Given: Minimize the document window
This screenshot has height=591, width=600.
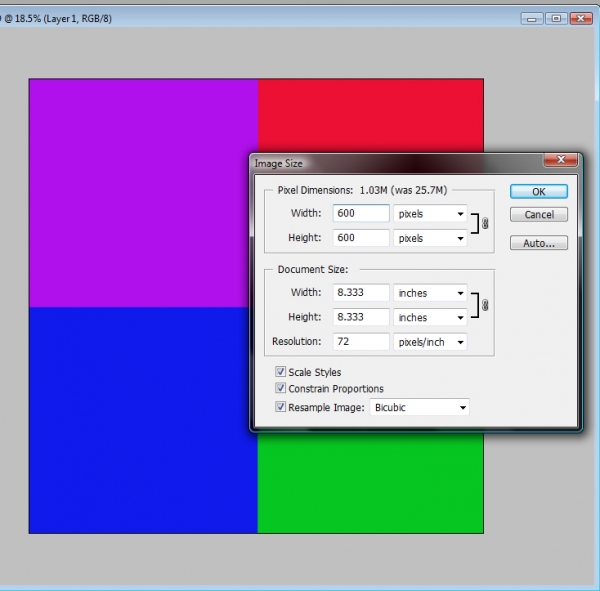Looking at the screenshot, I should 532,18.
